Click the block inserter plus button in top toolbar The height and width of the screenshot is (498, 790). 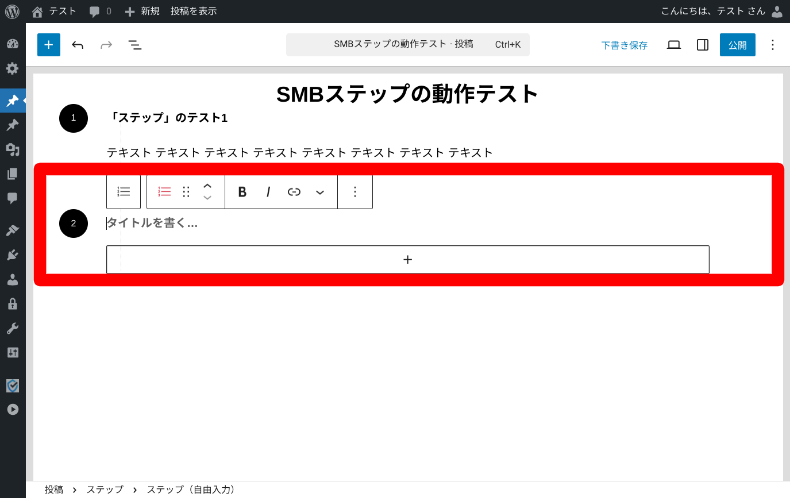[x=49, y=45]
